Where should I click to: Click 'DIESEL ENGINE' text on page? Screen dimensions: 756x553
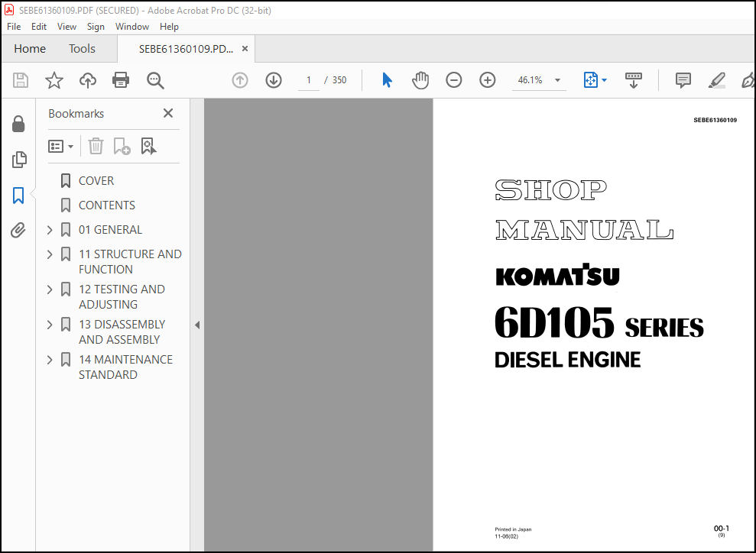567,360
